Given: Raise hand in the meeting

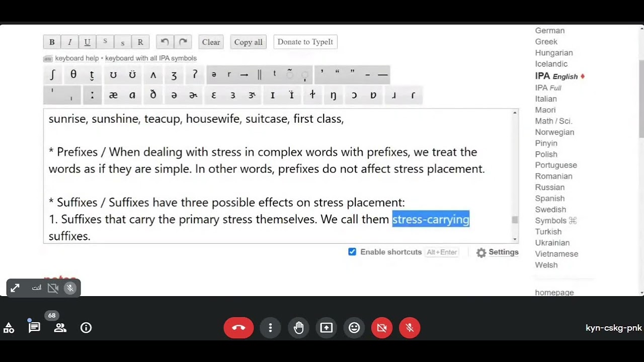Looking at the screenshot, I should (298, 328).
